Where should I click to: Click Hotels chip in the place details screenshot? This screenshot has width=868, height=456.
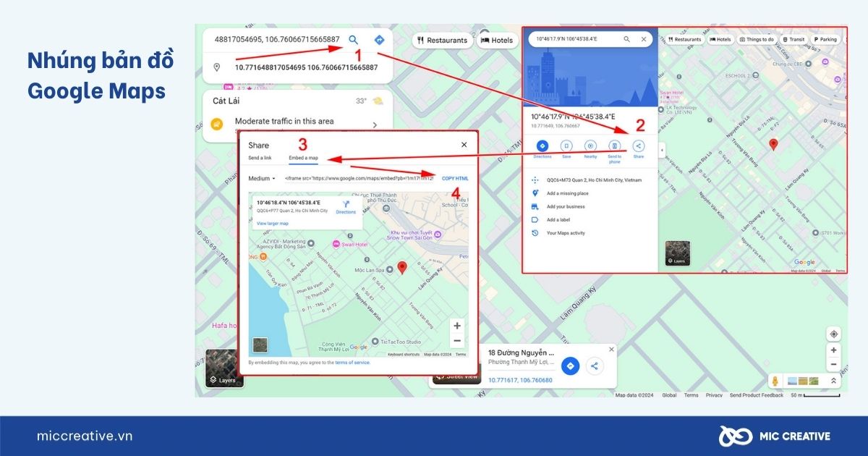[x=720, y=39]
